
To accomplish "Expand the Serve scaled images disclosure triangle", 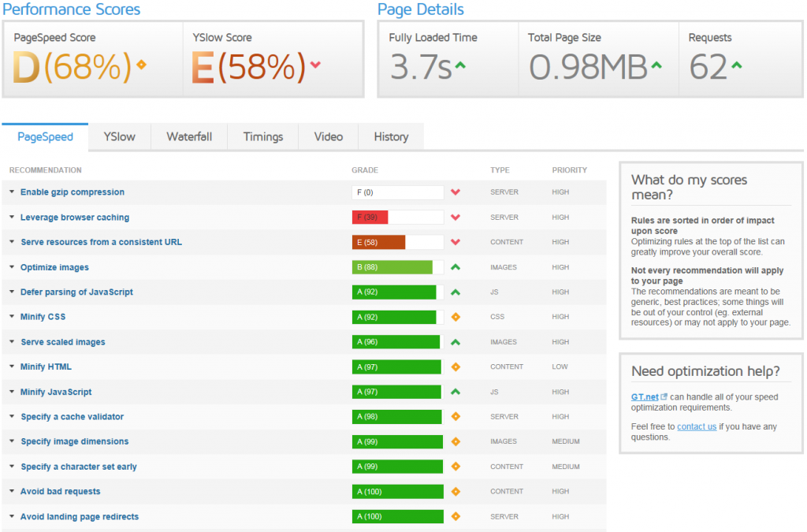I will pos(12,341).
